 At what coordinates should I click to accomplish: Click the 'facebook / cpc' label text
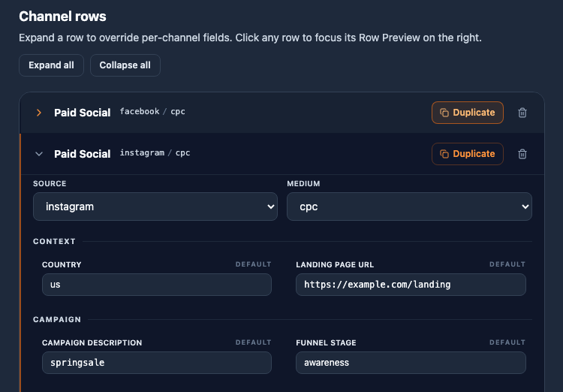(x=152, y=112)
